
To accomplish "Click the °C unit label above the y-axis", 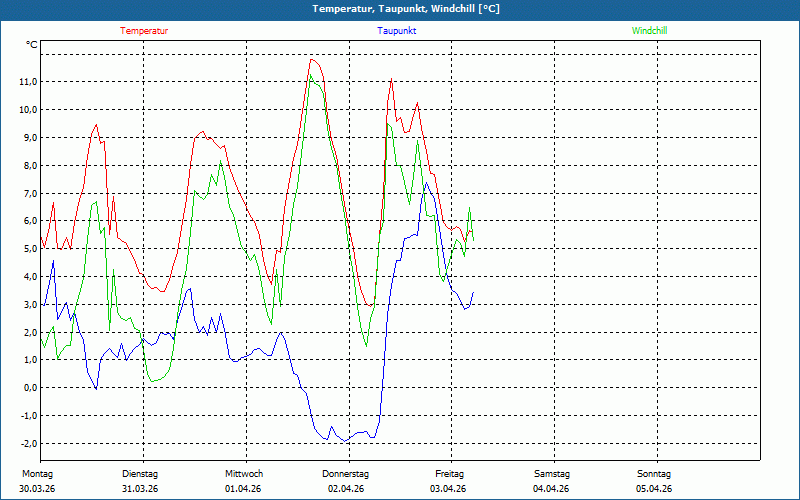I will point(32,45).
